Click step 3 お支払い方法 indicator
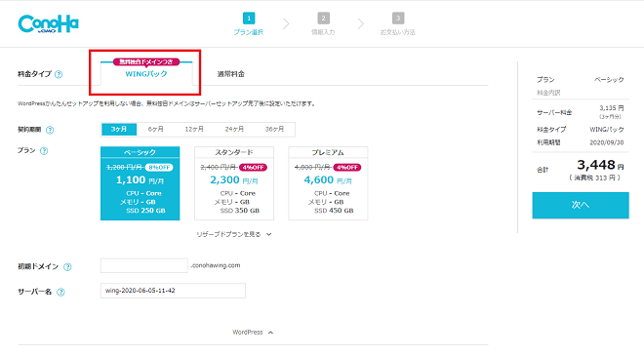This screenshot has height=356, width=644. tap(397, 24)
